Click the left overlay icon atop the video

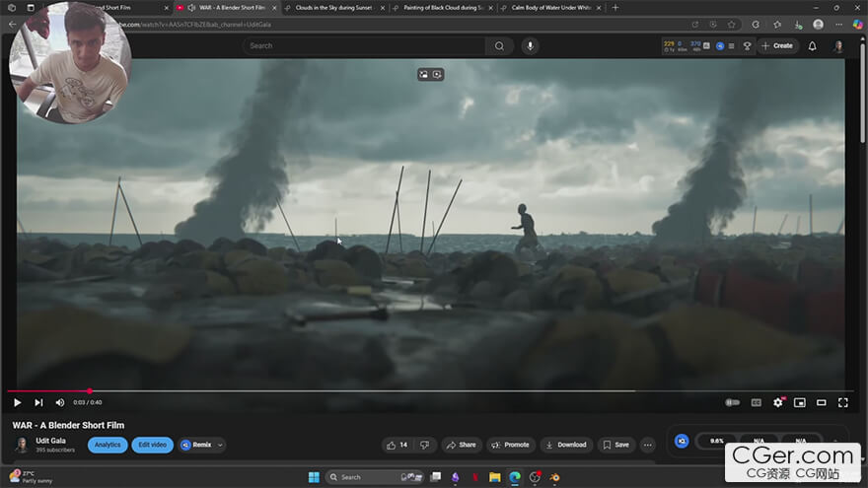(423, 74)
